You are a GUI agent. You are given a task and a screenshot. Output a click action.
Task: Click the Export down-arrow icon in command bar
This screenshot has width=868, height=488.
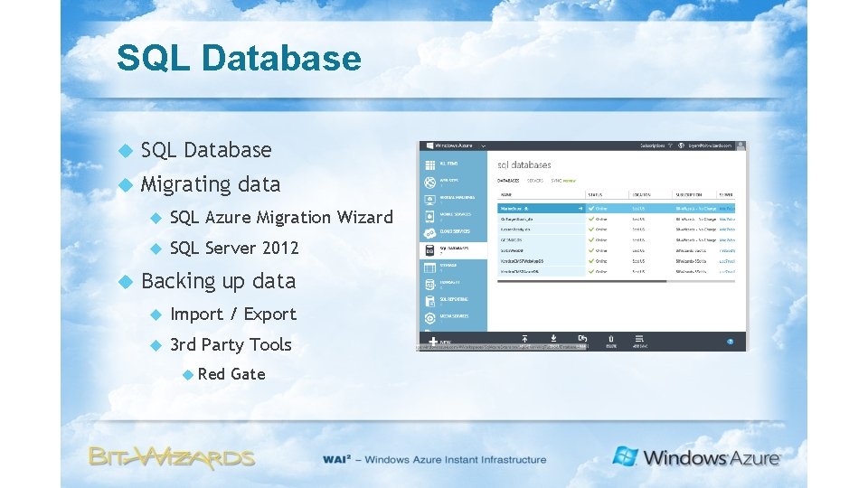coord(553,339)
